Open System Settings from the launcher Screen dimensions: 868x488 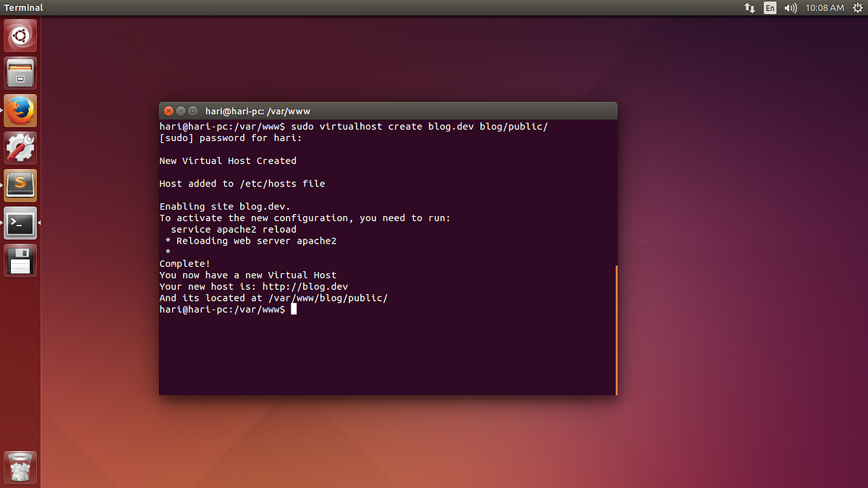click(20, 147)
